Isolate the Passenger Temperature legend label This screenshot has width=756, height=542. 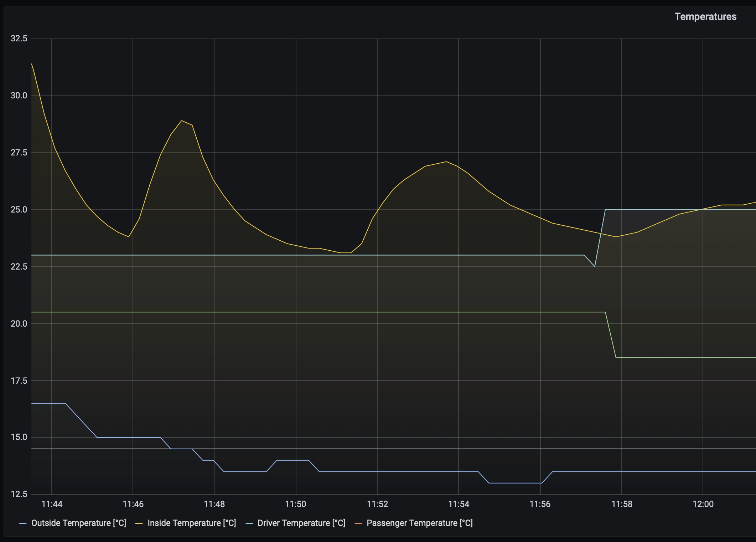point(419,523)
